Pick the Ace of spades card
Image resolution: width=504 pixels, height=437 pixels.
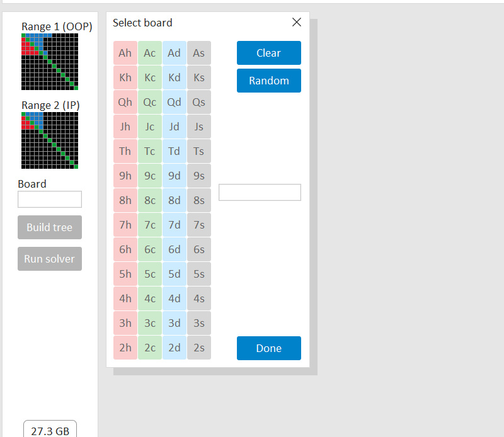point(199,53)
